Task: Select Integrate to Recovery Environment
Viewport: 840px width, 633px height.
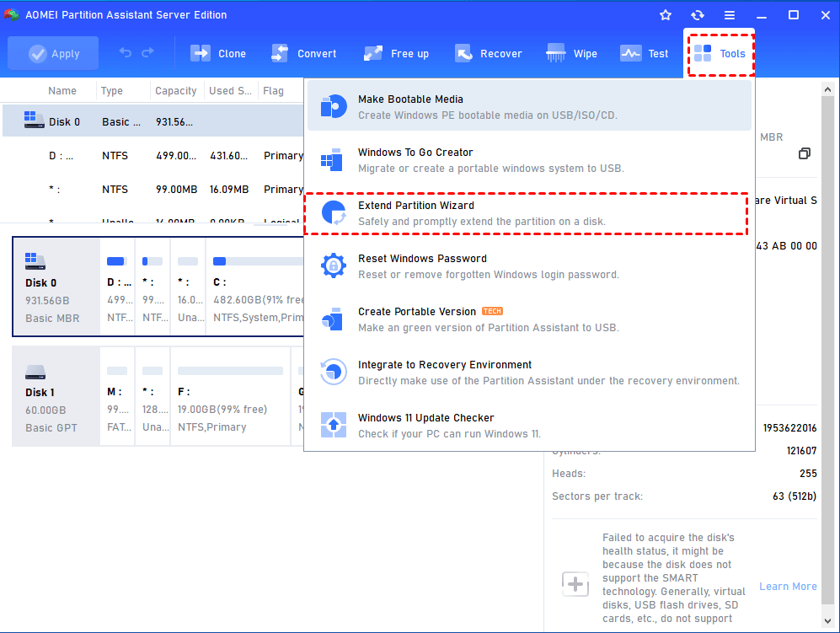Action: [529, 372]
